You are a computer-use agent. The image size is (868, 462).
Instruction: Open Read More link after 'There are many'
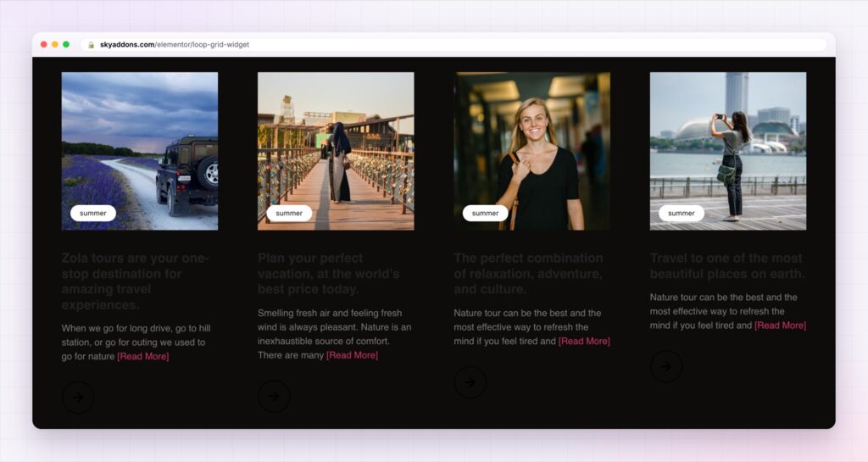pyautogui.click(x=352, y=355)
